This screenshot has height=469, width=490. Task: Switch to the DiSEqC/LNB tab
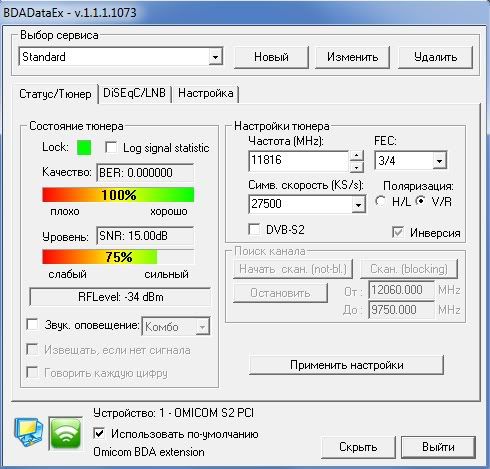click(x=134, y=93)
